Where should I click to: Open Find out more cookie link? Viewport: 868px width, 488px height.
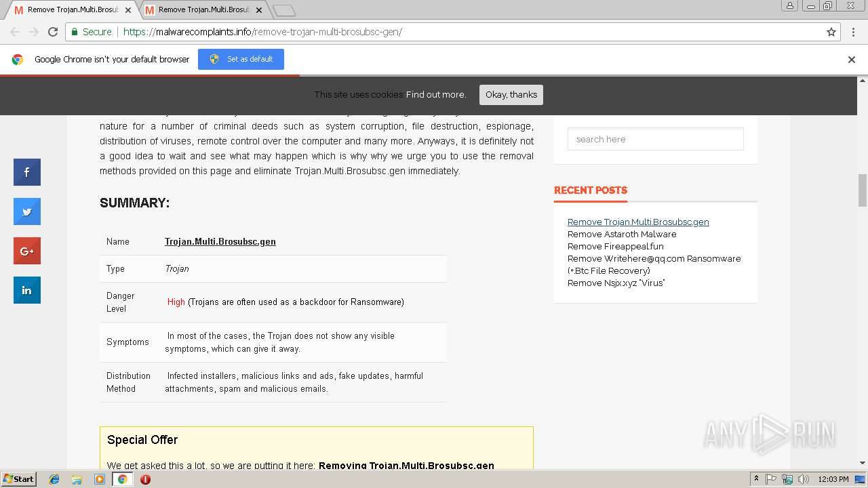tap(436, 95)
